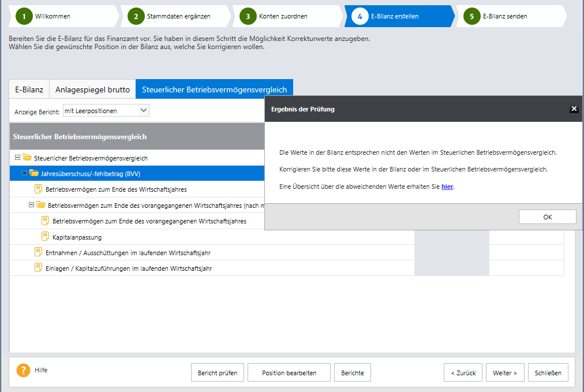
Task: Click folder icon of Jahresüberschuss/-fehlbetrag (BVV)
Action: click(x=34, y=173)
